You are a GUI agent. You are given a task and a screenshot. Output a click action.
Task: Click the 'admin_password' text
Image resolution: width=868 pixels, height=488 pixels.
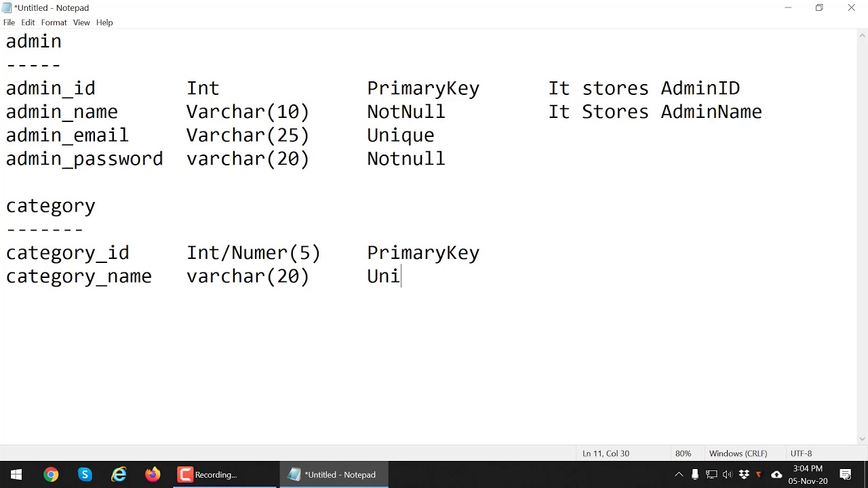(x=84, y=159)
